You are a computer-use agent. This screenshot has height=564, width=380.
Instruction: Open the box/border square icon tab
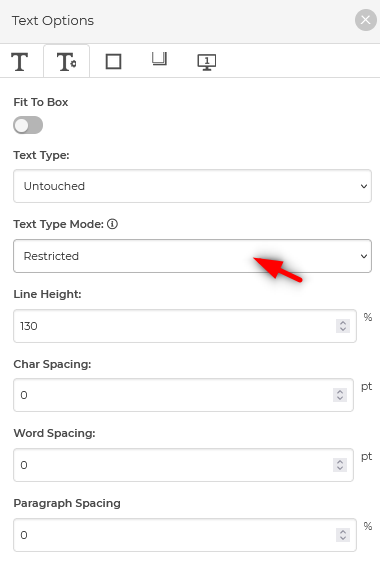pyautogui.click(x=113, y=62)
